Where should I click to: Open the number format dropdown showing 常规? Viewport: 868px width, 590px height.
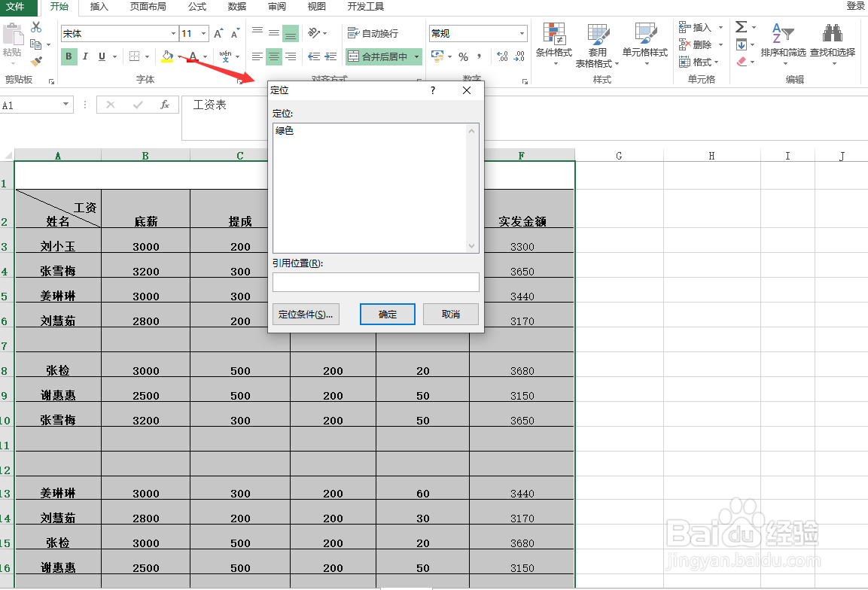(x=522, y=34)
